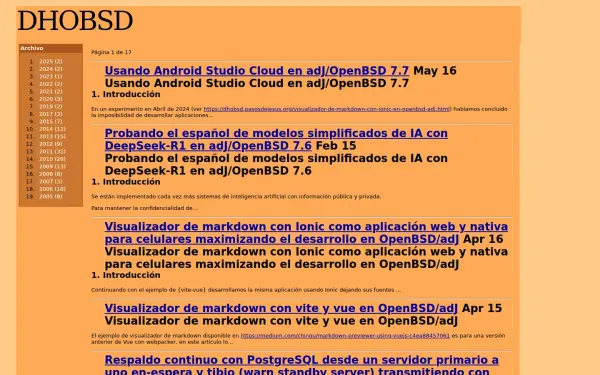Screen dimensions: 600x375
Task: Click the DHOBSD site title
Action: [x=75, y=21]
